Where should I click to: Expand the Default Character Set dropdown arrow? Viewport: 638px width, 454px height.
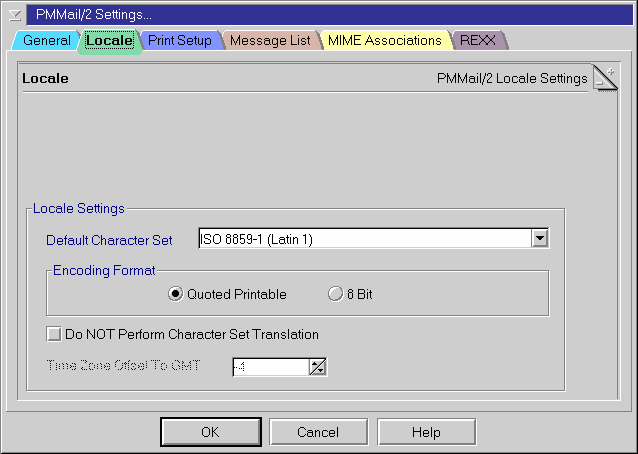point(540,239)
